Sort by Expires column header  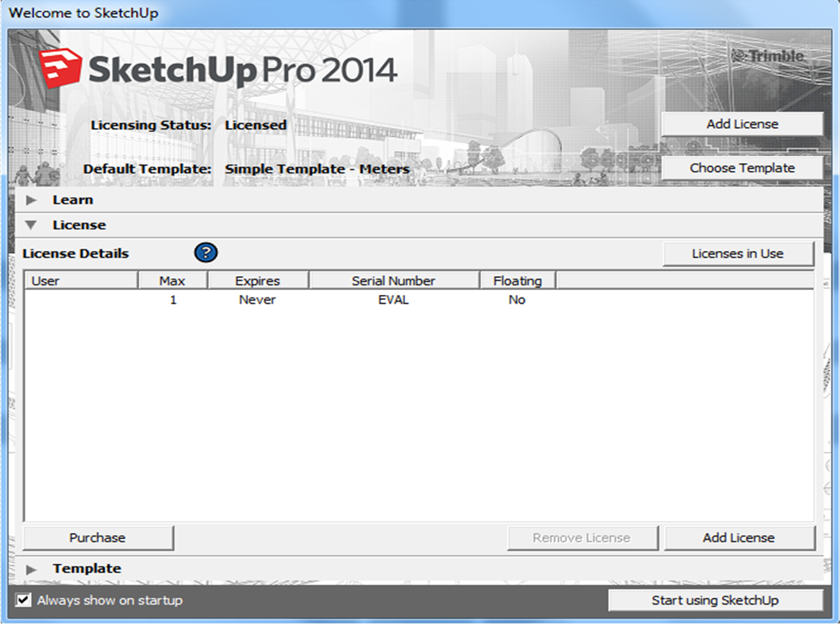pyautogui.click(x=258, y=280)
